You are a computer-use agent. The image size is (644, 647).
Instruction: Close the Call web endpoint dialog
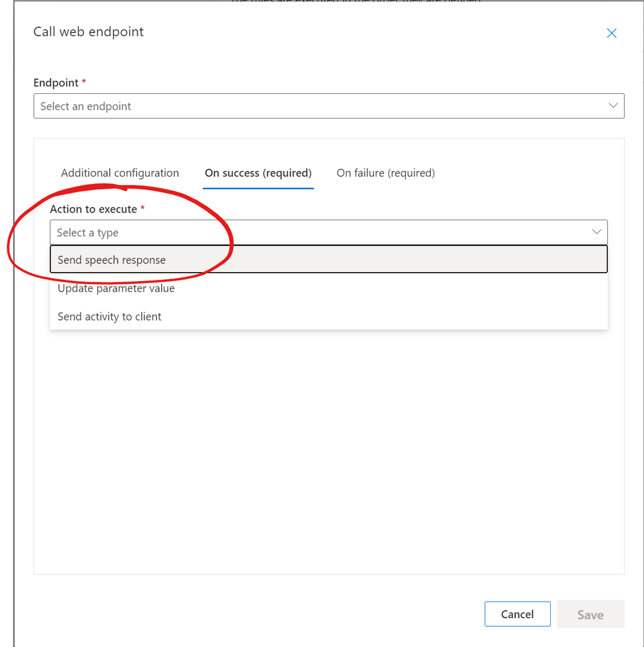[x=611, y=33]
